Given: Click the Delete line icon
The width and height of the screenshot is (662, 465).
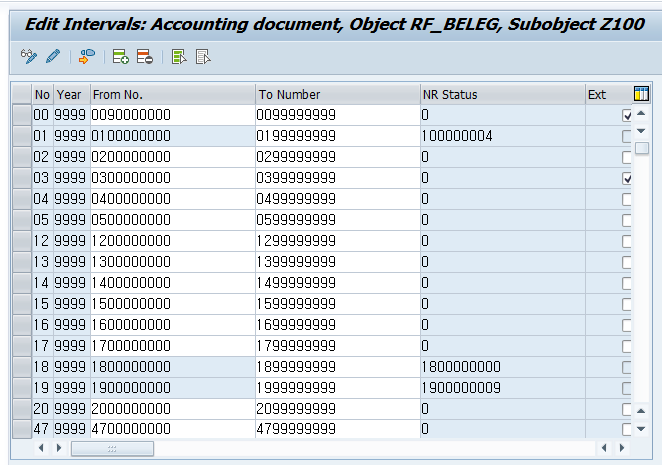Looking at the screenshot, I should coord(145,56).
